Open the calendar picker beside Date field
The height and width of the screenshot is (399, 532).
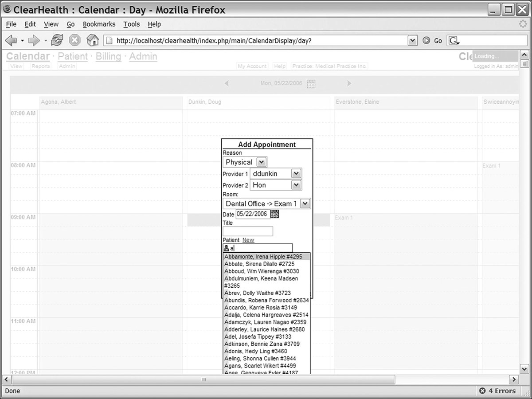tap(275, 214)
